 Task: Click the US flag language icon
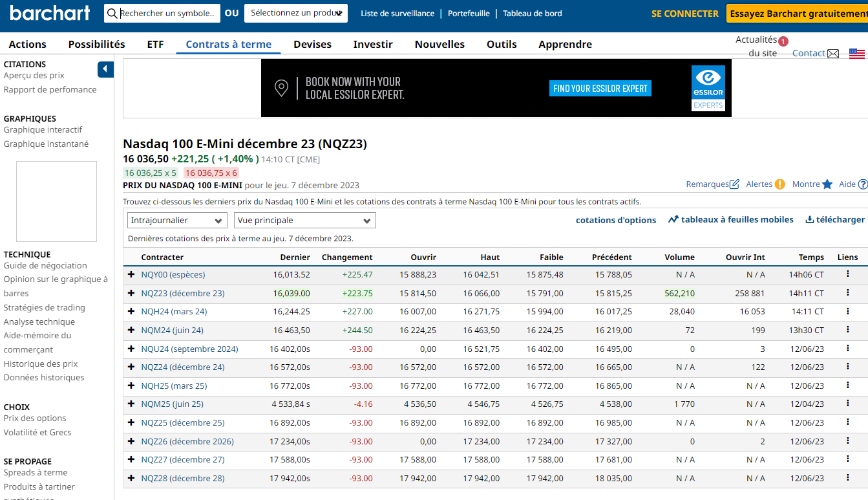[857, 54]
